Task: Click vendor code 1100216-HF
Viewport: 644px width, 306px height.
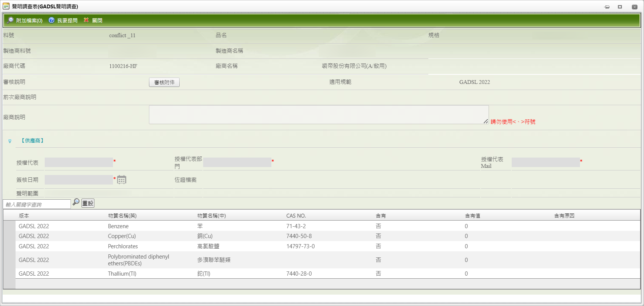Action: click(x=123, y=66)
